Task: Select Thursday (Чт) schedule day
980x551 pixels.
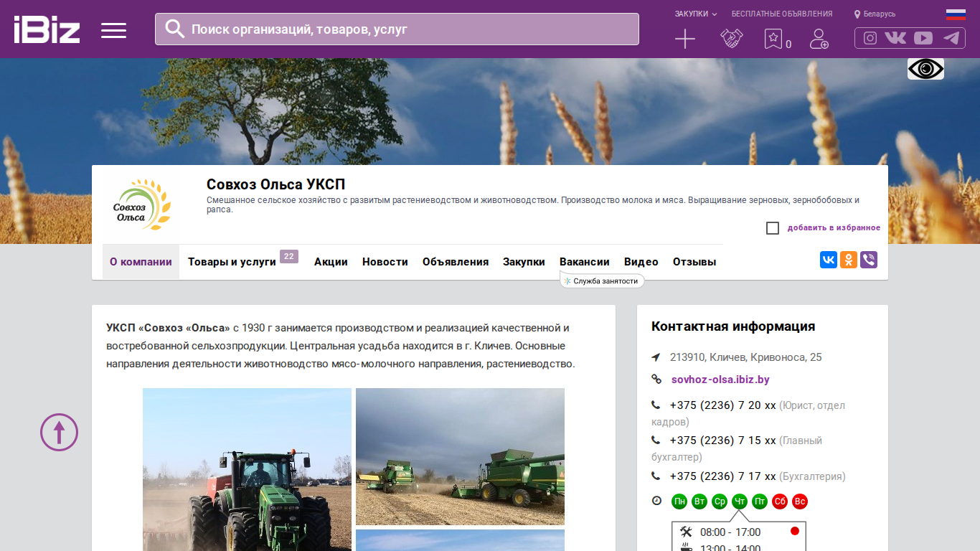Action: point(740,501)
